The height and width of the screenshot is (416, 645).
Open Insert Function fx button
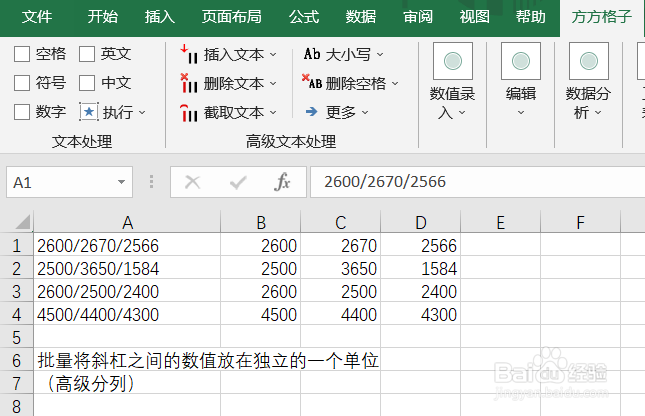click(x=282, y=182)
